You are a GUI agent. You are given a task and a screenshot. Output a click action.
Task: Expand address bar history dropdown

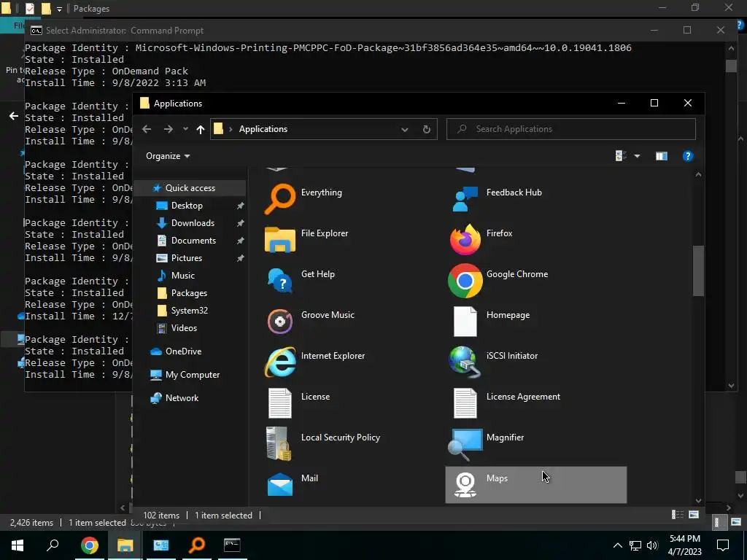click(404, 129)
